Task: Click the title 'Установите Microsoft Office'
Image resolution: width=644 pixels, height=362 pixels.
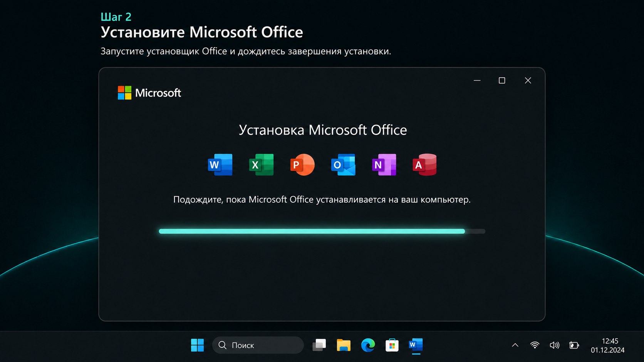Action: pos(202,32)
